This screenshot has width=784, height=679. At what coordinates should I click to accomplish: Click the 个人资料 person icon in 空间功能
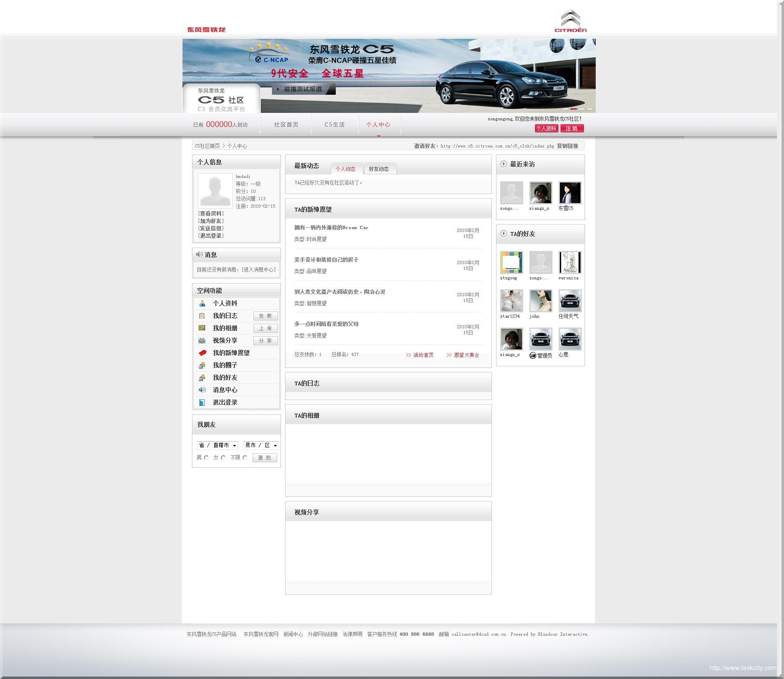pyautogui.click(x=202, y=304)
